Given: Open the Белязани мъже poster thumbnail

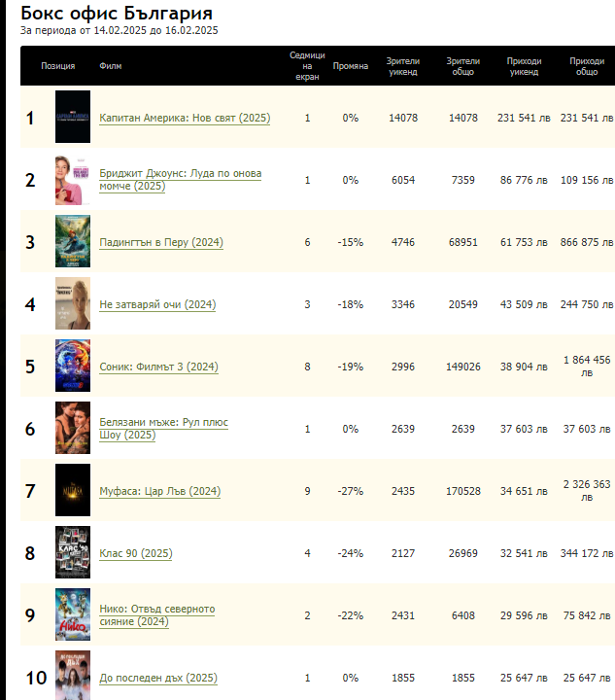Looking at the screenshot, I should (x=73, y=428).
